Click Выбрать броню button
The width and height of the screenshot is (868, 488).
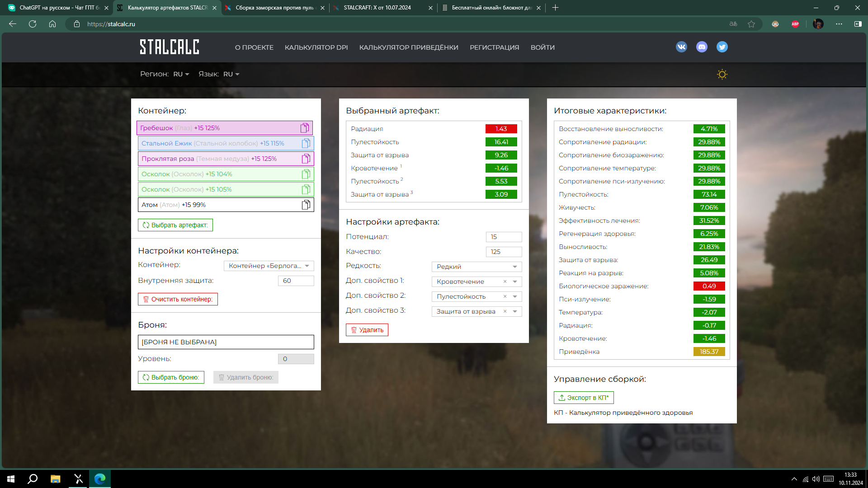(171, 377)
